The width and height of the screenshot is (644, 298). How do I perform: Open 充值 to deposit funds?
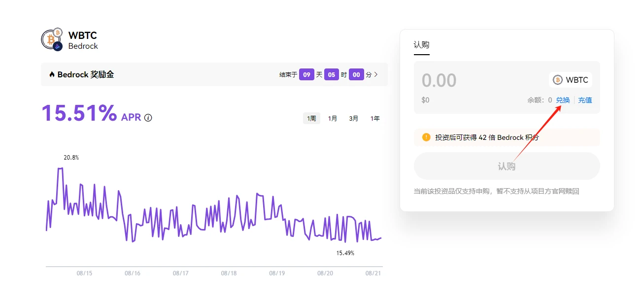click(x=585, y=100)
